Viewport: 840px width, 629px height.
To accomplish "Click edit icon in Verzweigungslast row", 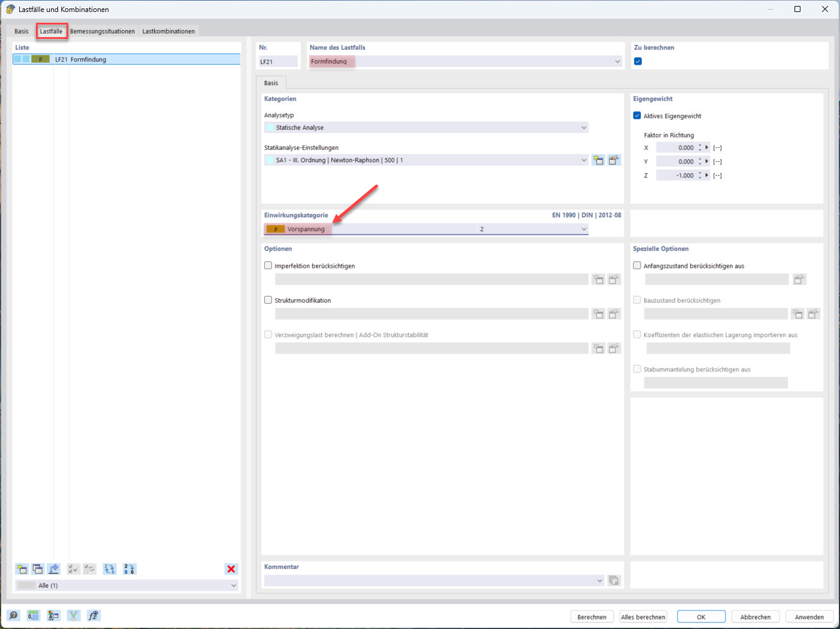I will tap(614, 349).
